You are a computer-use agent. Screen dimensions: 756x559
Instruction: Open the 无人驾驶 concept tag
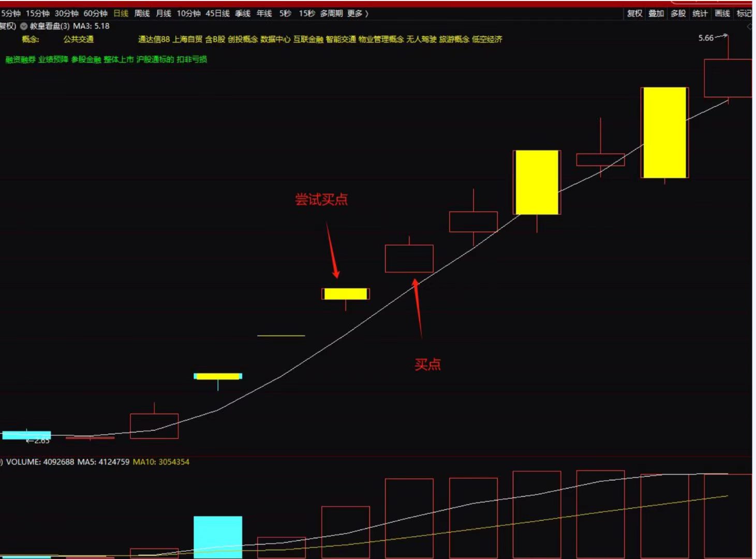point(421,39)
